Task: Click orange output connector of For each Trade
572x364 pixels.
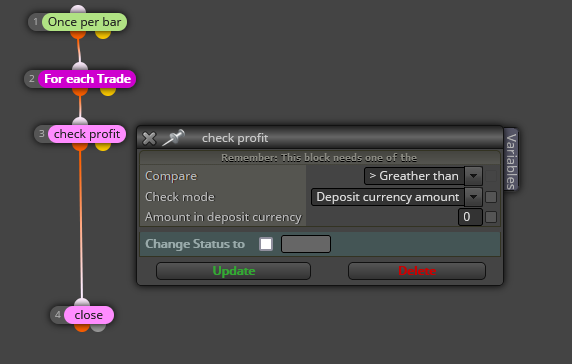Action: (80, 92)
